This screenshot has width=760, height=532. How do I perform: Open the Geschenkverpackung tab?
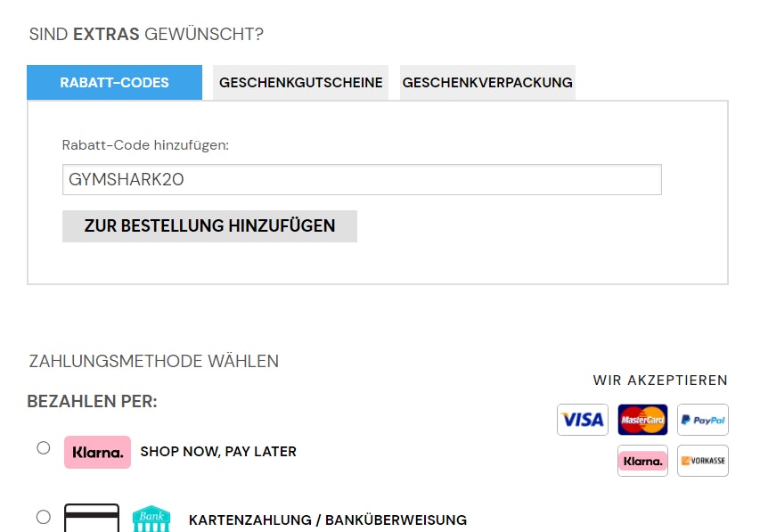pyautogui.click(x=486, y=82)
